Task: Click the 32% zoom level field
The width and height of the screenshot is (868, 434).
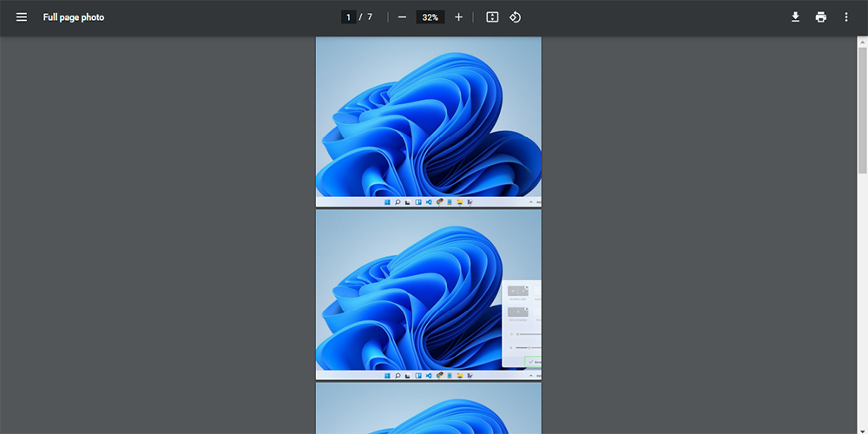Action: tap(431, 17)
